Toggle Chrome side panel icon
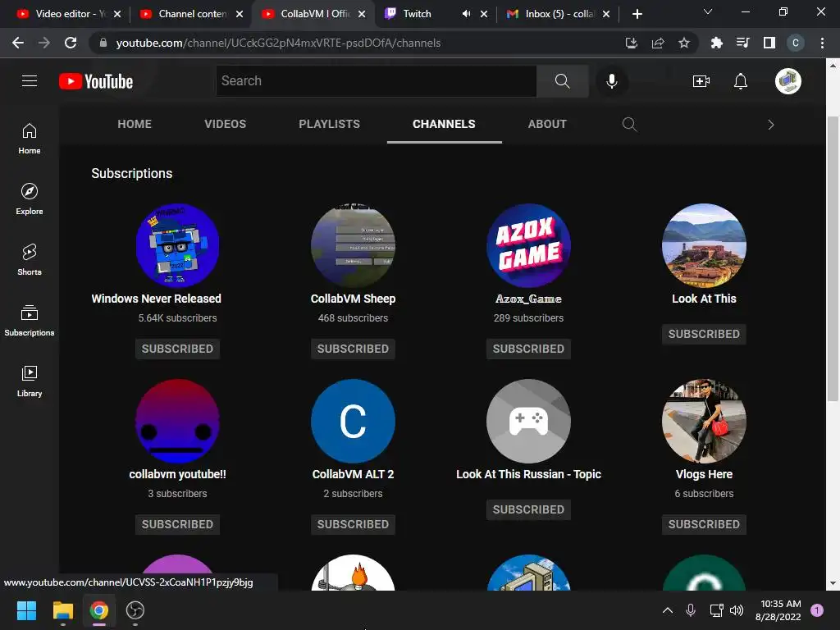This screenshot has width=840, height=630. (x=769, y=43)
